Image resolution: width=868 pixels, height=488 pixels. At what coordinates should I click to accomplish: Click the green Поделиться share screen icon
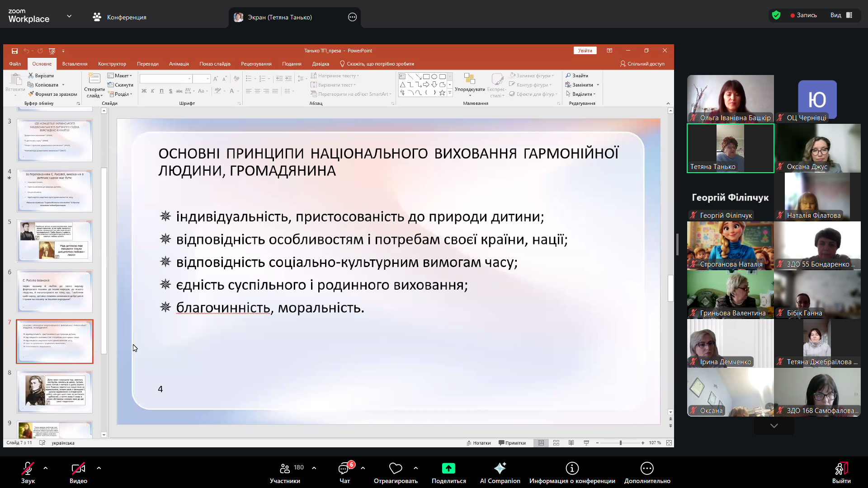tap(448, 468)
